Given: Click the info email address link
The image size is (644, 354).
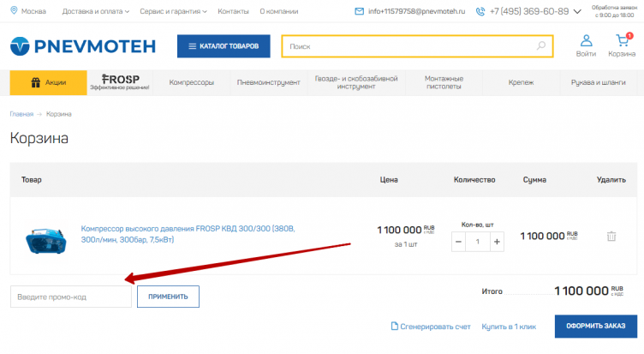Looking at the screenshot, I should coord(416,11).
